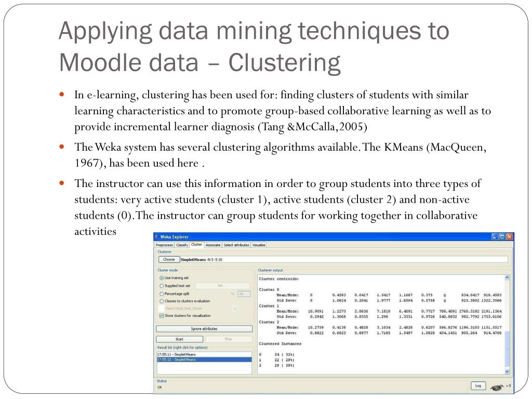
Task: Select the Use training set radio button
Action: pos(162,278)
